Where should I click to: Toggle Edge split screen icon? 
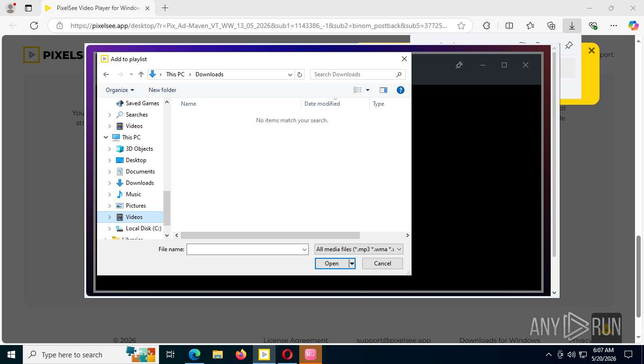(510, 26)
